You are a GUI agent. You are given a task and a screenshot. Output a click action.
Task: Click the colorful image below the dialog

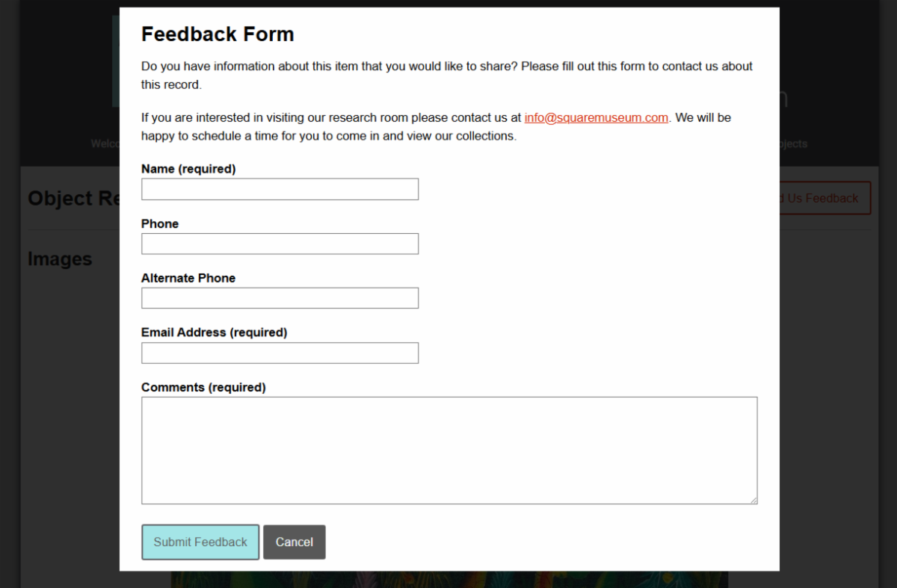449,579
